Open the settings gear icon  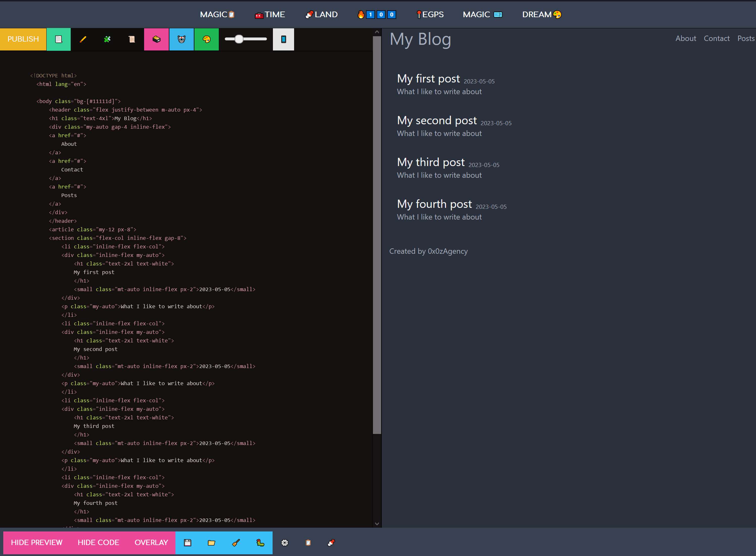click(x=285, y=543)
